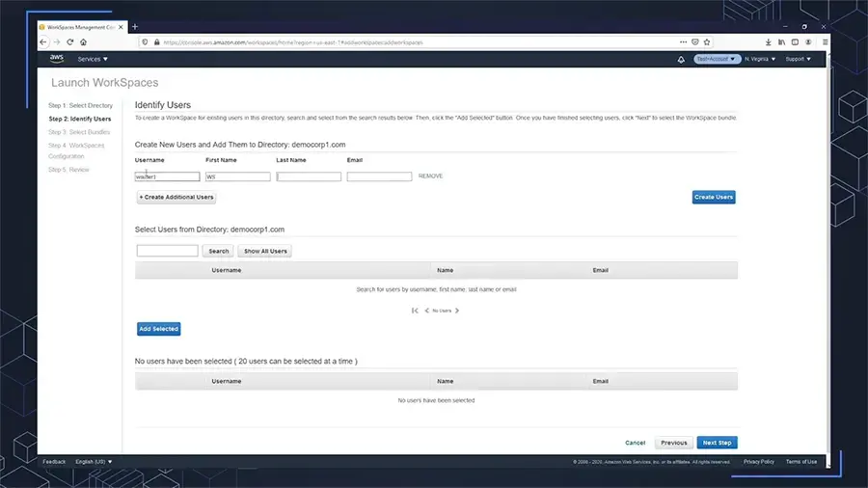Open the page actions three-dots icon
868x488 pixels.
(683, 42)
